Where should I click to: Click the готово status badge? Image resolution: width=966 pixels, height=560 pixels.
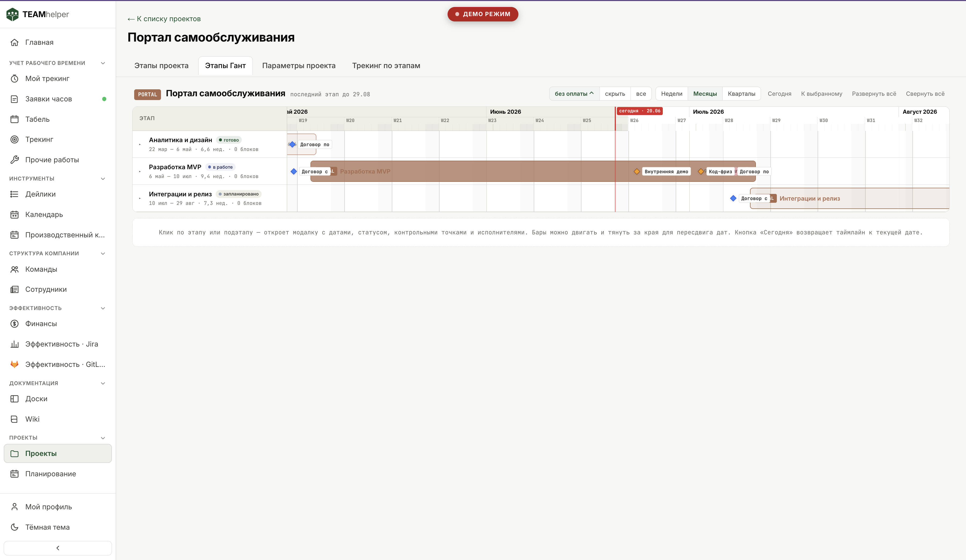coord(228,140)
